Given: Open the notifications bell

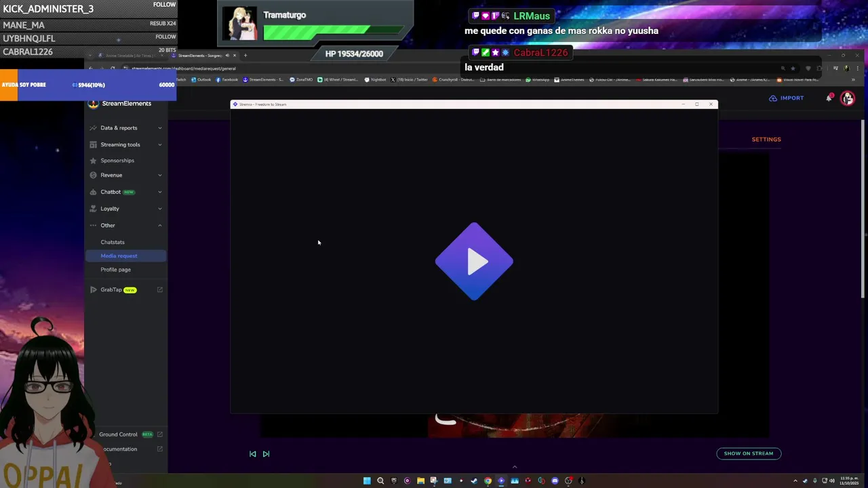Looking at the screenshot, I should coord(829,98).
